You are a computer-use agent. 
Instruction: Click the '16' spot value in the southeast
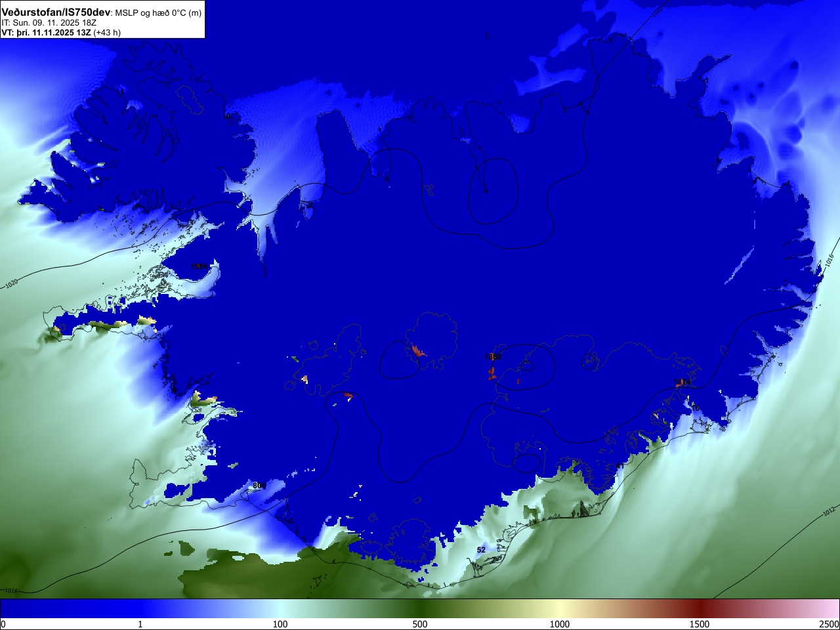pos(695,408)
